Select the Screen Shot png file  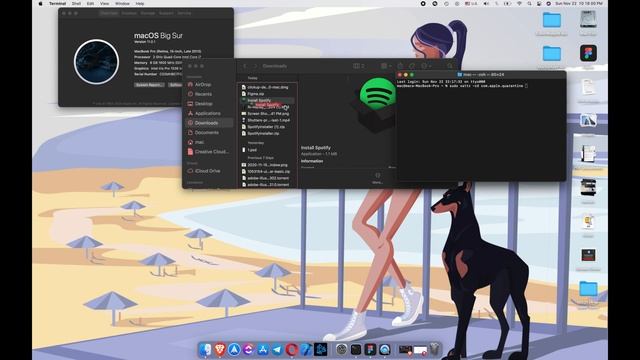pos(267,113)
